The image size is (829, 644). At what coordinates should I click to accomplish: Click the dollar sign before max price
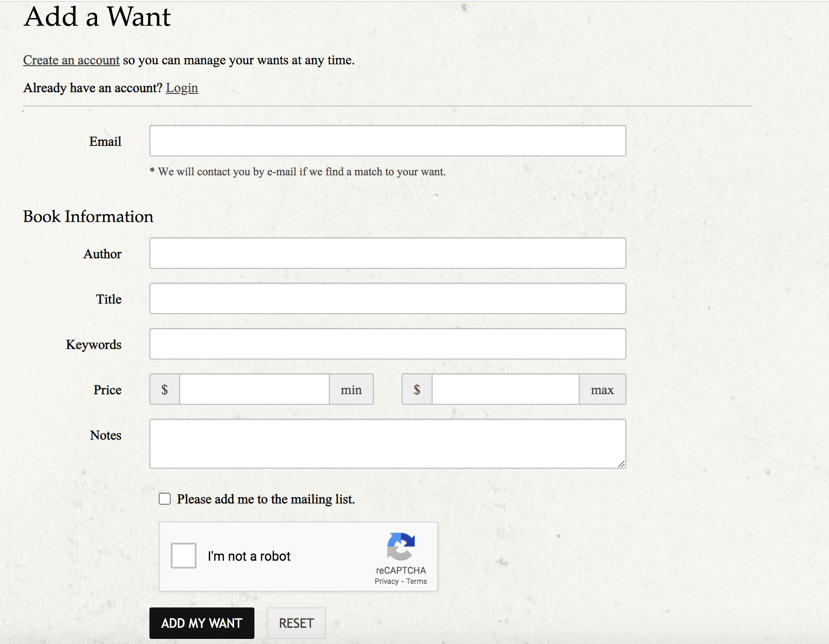pos(417,390)
